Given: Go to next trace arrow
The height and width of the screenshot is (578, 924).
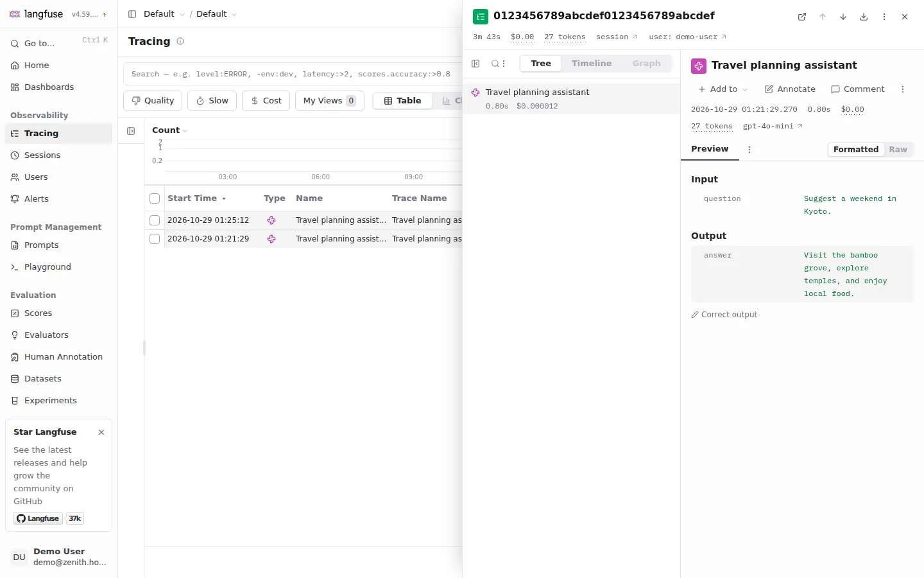Looking at the screenshot, I should (843, 17).
